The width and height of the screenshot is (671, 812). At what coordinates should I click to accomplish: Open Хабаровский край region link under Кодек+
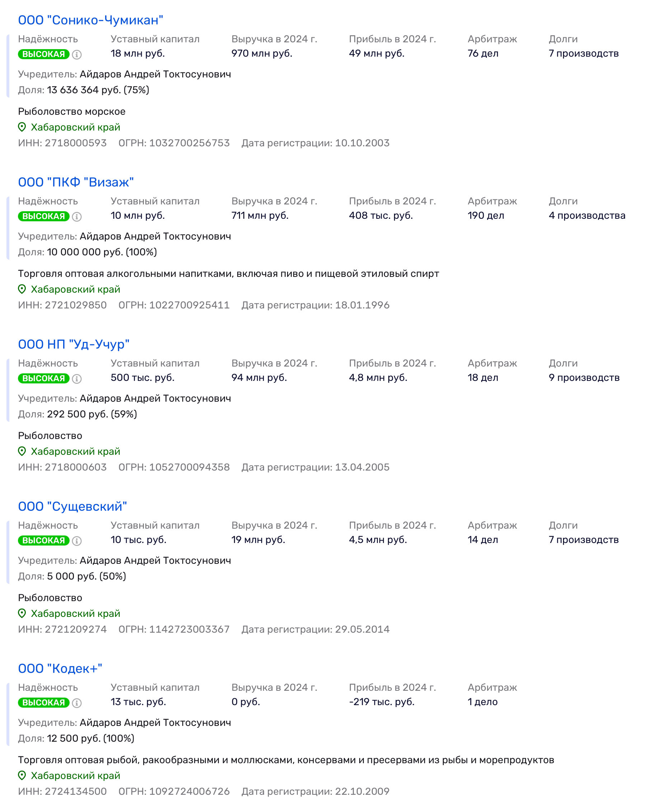[75, 775]
